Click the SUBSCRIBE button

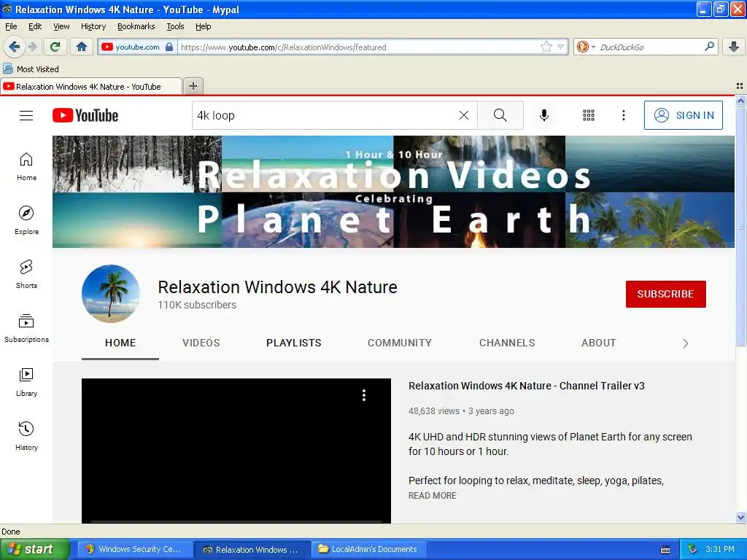pos(665,294)
